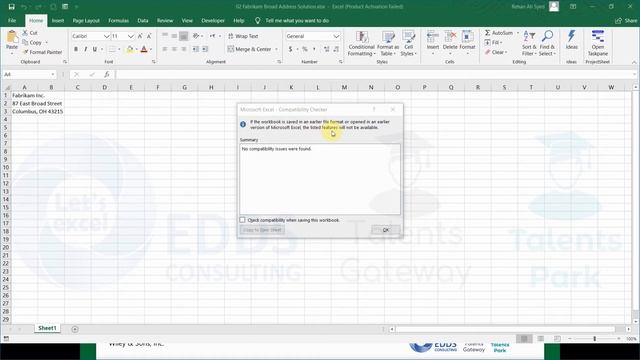Toggle Bold formatting

(x=76, y=49)
